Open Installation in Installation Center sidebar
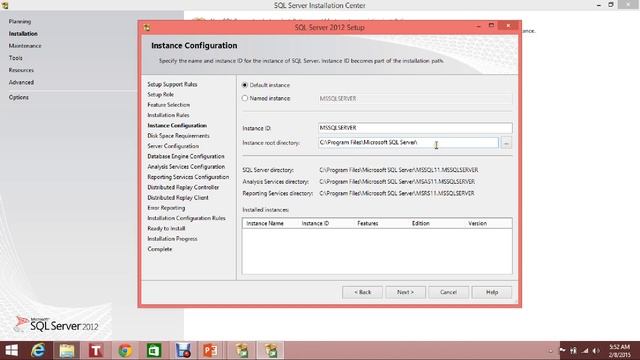Viewport: 640px width, 360px height. 23,33
